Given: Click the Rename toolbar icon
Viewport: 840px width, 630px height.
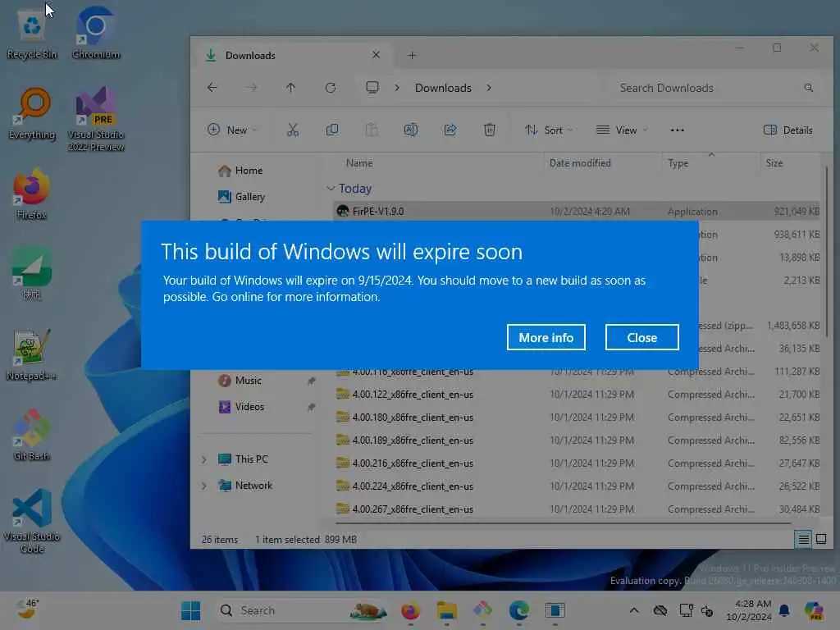Looking at the screenshot, I should click(x=411, y=130).
